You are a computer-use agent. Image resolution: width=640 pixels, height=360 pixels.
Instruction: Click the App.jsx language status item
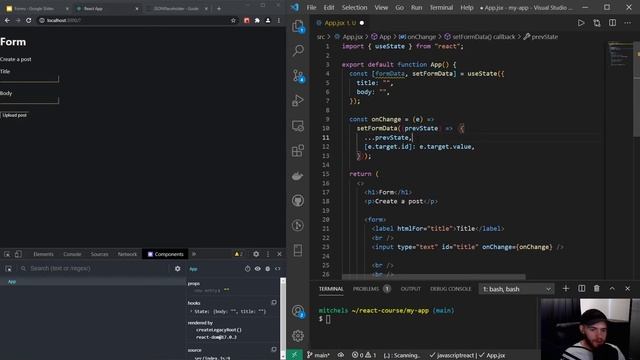pyautogui.click(x=492, y=355)
